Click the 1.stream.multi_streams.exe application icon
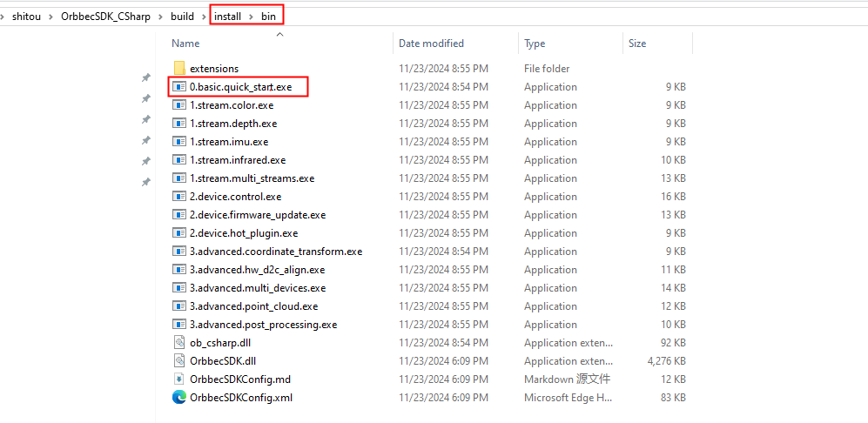This screenshot has width=868, height=423. tap(178, 178)
